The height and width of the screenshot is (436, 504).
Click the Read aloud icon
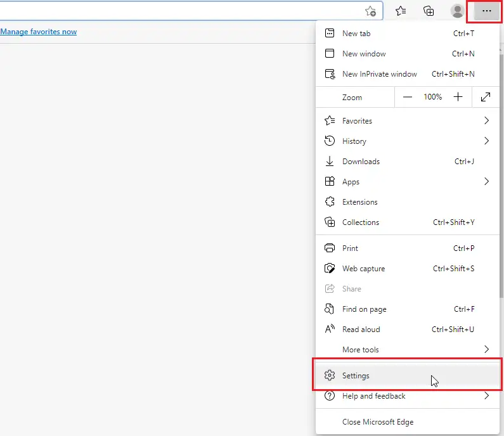330,329
